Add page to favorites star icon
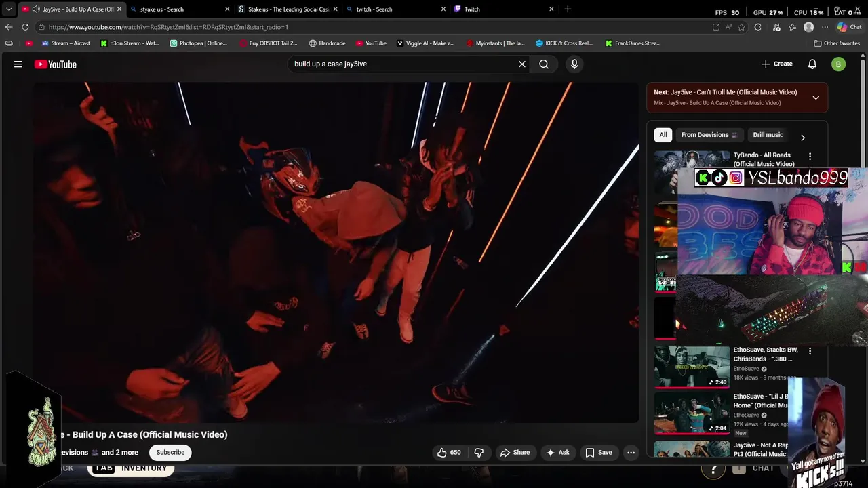Viewport: 868px width, 488px height. (741, 27)
